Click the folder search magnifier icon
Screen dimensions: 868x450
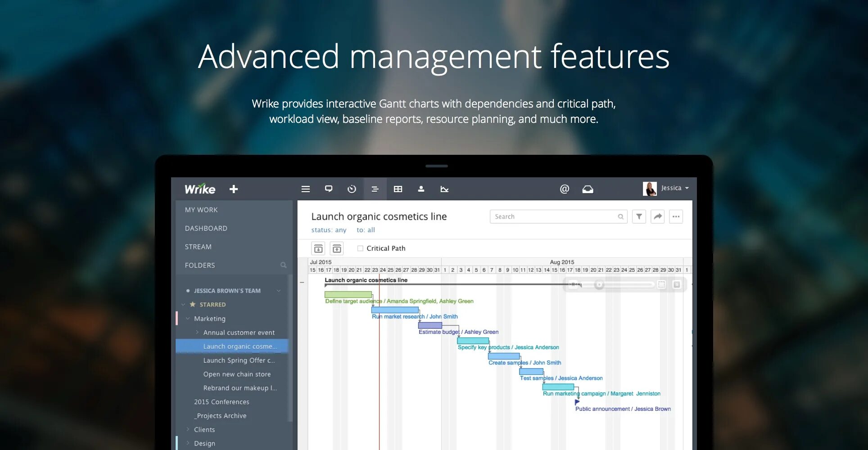pos(283,265)
